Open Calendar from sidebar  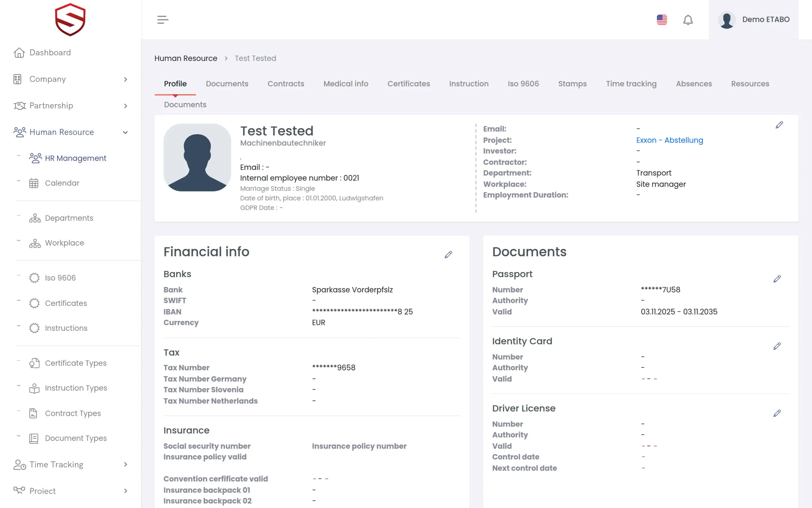(x=54, y=183)
